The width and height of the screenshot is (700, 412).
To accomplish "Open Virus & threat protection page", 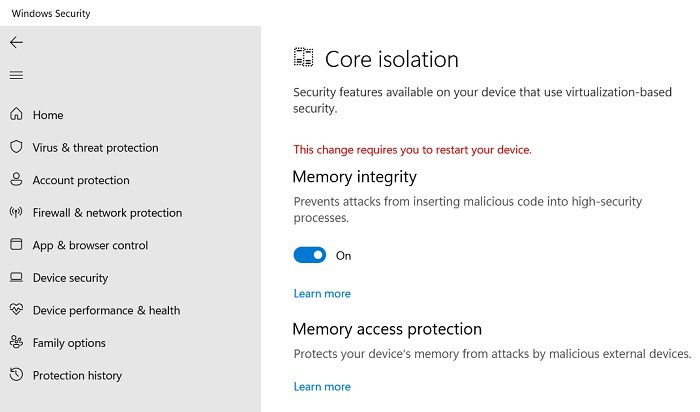I will tap(95, 147).
